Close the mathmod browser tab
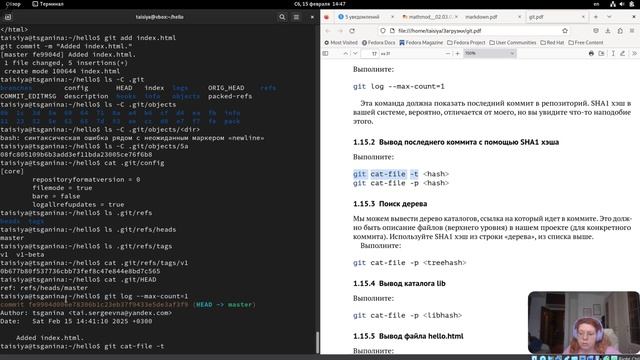 pos(456,17)
